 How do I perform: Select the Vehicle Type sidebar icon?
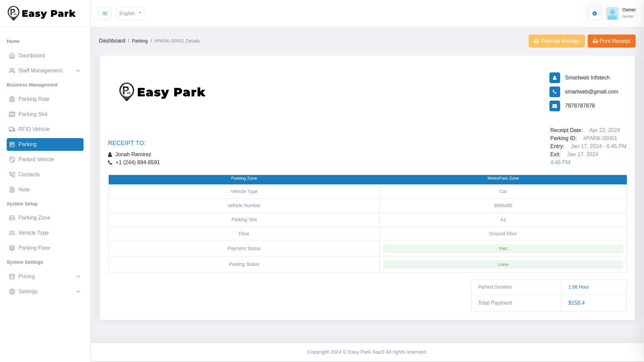pyautogui.click(x=12, y=233)
